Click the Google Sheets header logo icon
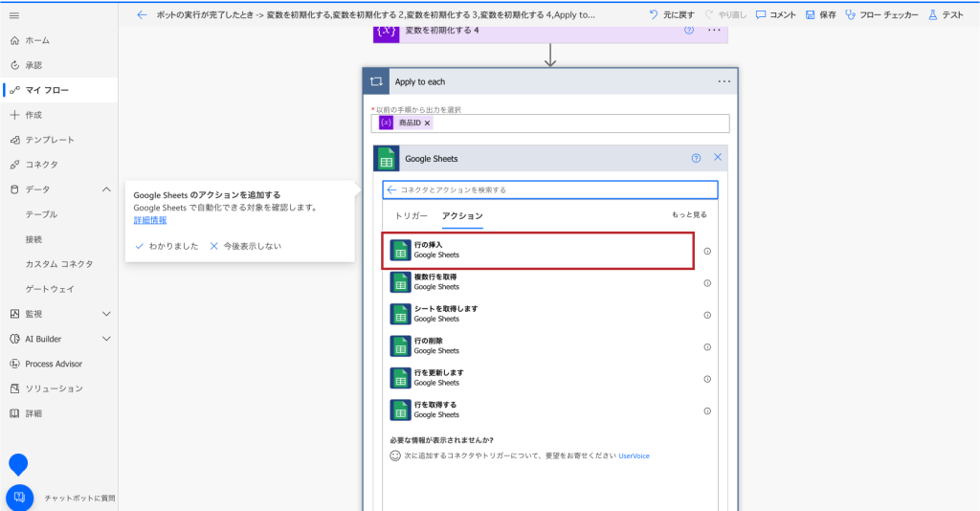This screenshot has width=980, height=511. click(387, 159)
